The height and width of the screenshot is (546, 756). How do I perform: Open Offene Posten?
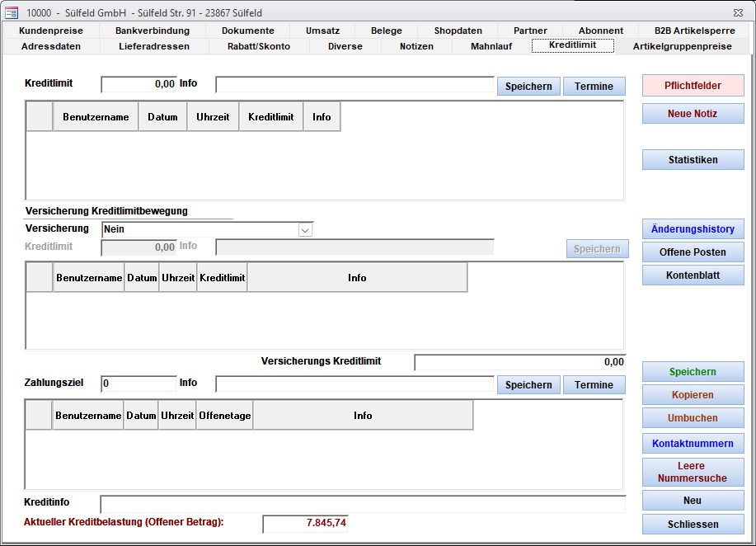693,252
